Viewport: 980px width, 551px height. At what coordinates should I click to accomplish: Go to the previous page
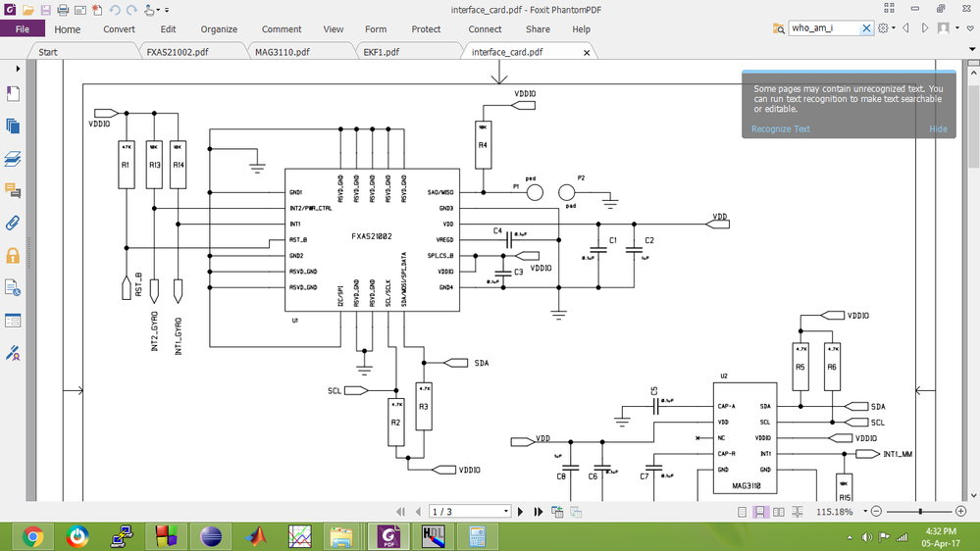[x=418, y=512]
